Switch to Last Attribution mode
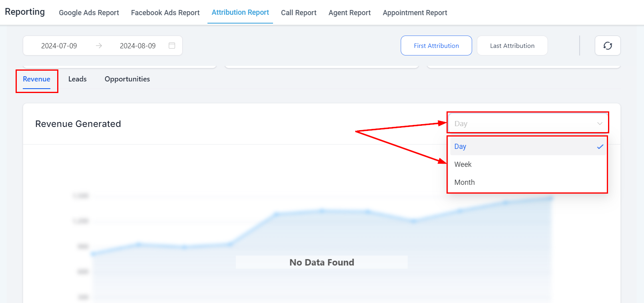This screenshot has height=303, width=644. tap(512, 46)
